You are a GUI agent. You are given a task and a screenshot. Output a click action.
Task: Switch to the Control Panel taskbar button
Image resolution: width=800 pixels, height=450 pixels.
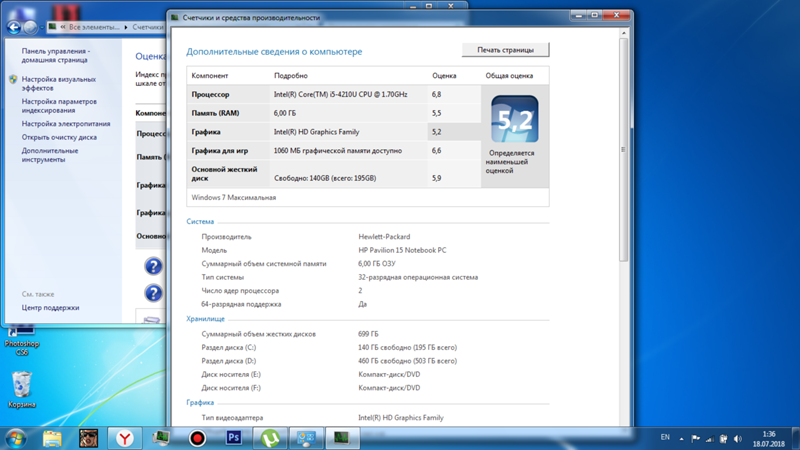pos(306,438)
